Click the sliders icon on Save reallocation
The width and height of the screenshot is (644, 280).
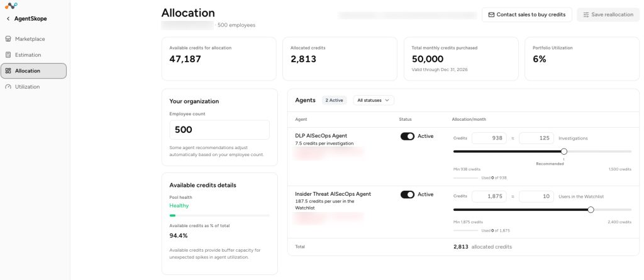coord(586,14)
